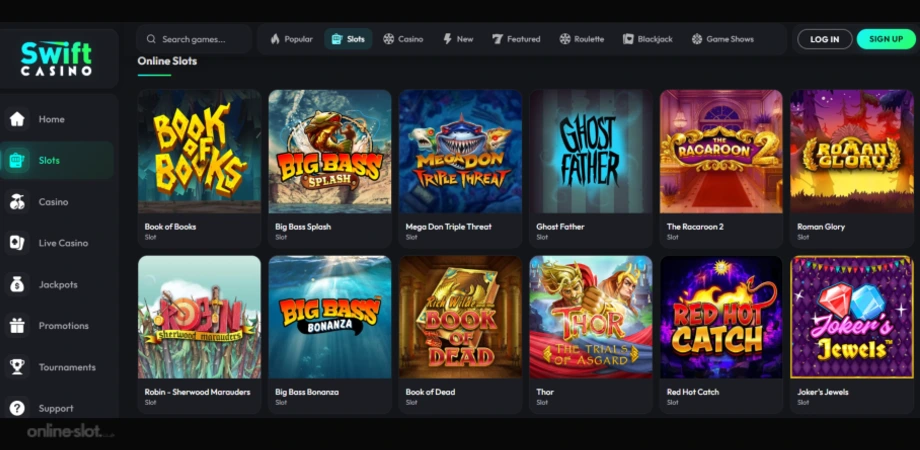Go to the Featured tab
Viewport: 920px width, 450px height.
[x=516, y=39]
